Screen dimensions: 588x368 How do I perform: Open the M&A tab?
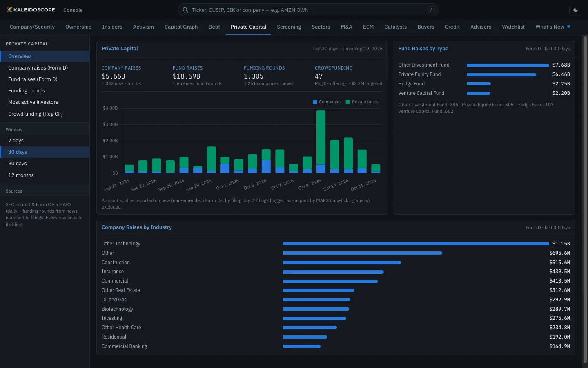(347, 27)
